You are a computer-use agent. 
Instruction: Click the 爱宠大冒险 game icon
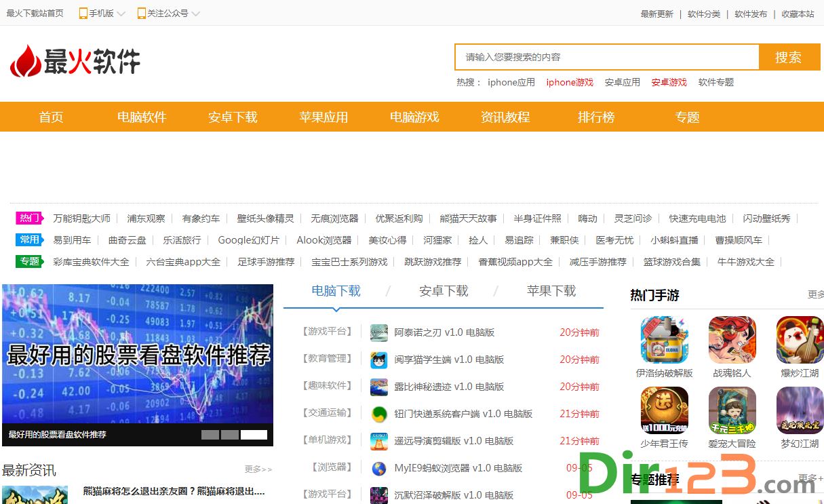pyautogui.click(x=732, y=410)
